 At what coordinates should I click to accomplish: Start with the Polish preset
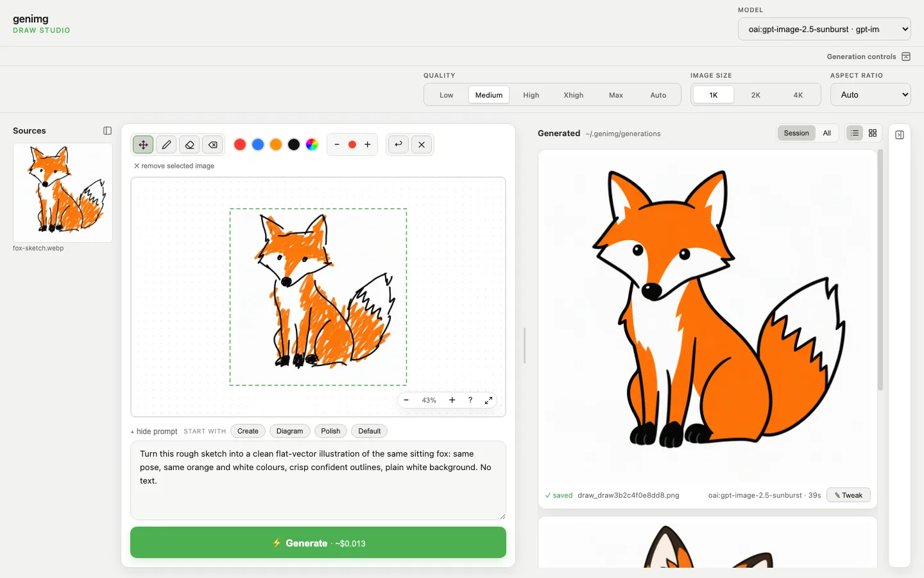point(330,431)
